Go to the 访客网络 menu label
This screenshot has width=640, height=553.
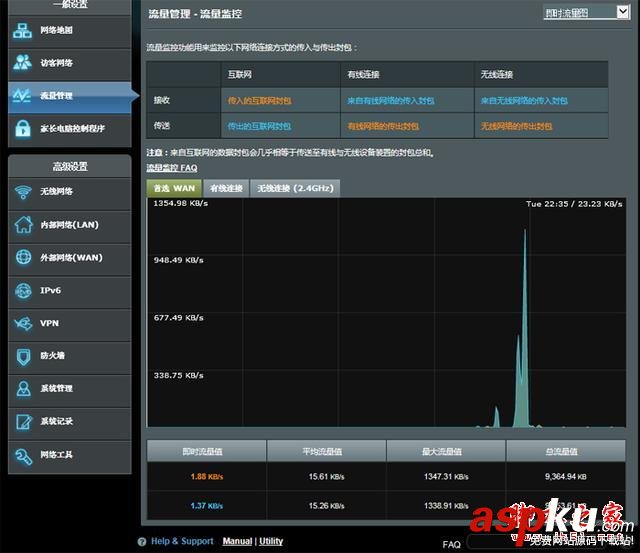[x=56, y=63]
